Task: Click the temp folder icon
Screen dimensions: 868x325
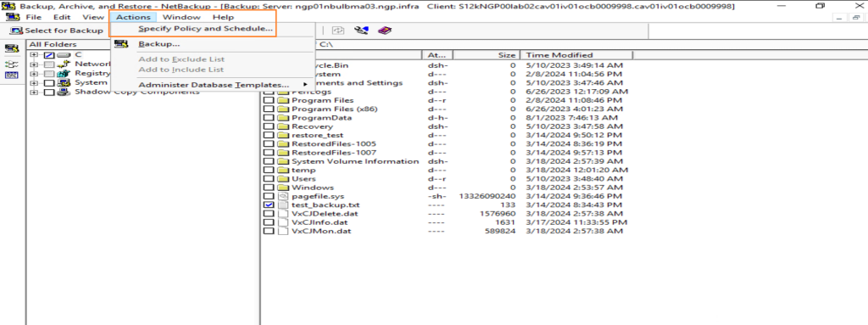Action: (283, 171)
